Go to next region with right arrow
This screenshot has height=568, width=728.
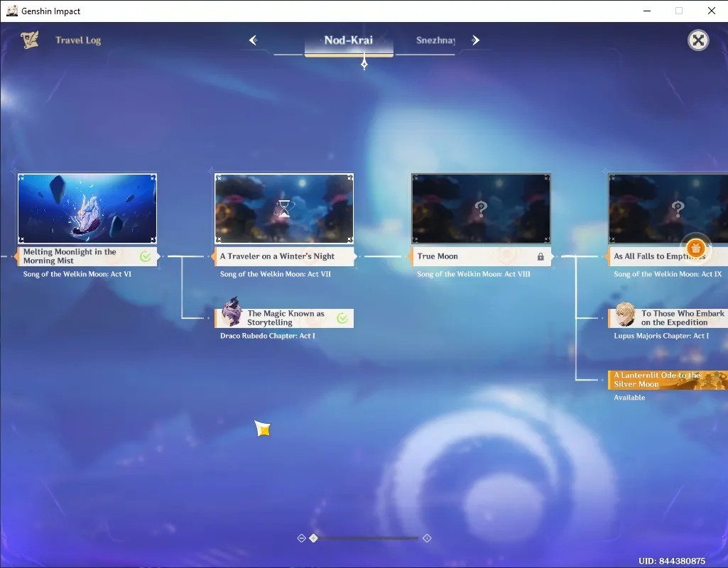point(475,40)
